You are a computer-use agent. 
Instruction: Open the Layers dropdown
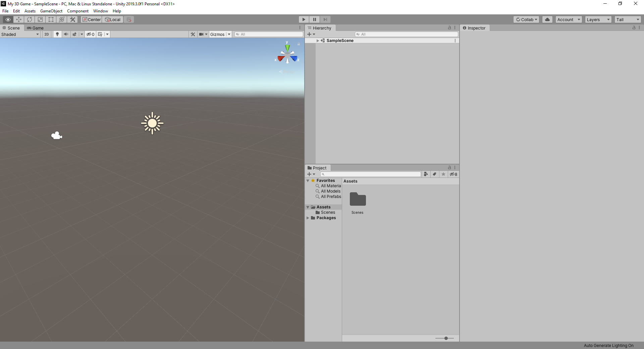coord(598,19)
